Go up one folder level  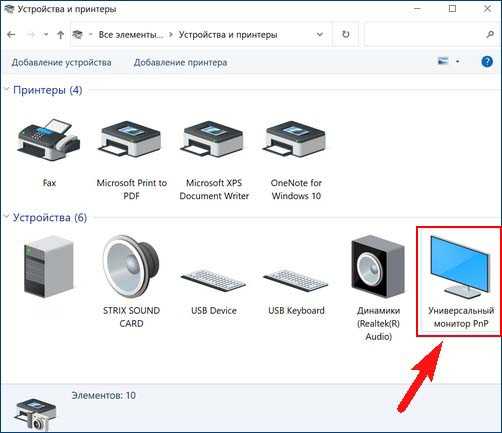pyautogui.click(x=61, y=34)
